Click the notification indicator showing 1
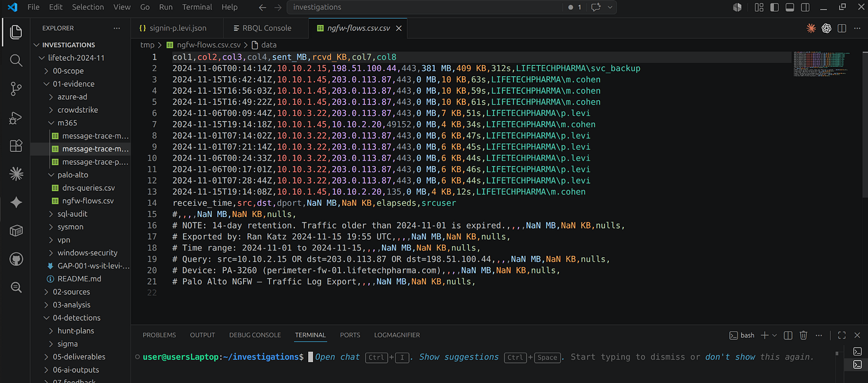This screenshot has height=383, width=868. tap(575, 7)
